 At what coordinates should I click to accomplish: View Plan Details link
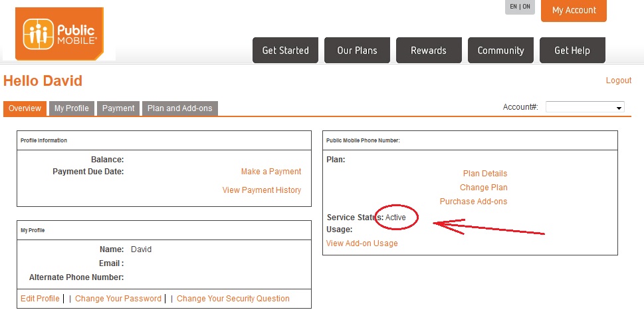(x=484, y=174)
